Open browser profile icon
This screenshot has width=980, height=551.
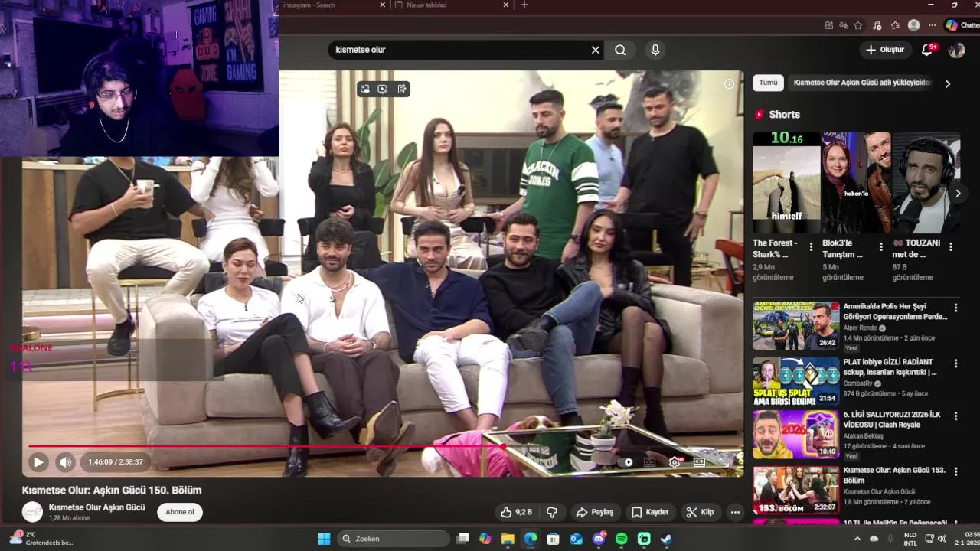click(913, 25)
